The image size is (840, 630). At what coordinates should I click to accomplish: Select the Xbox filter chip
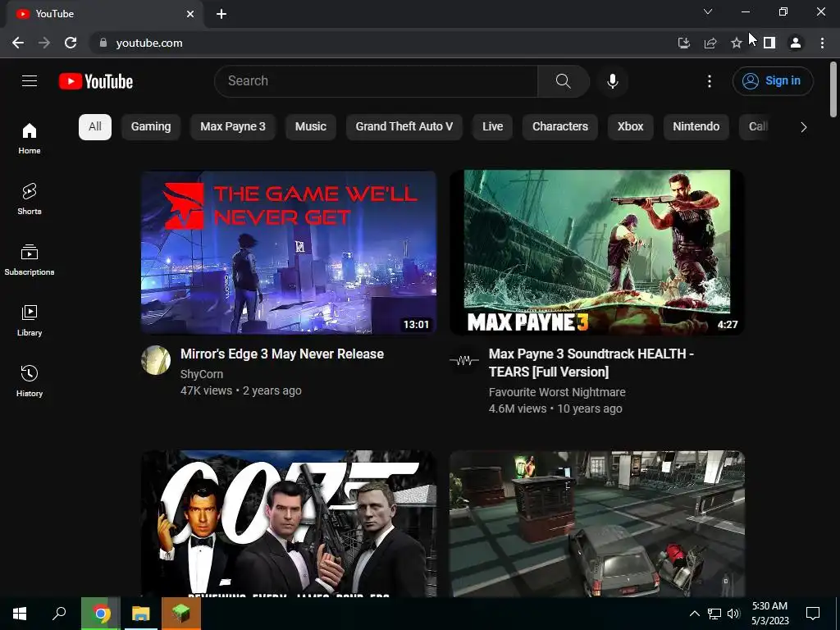point(631,127)
